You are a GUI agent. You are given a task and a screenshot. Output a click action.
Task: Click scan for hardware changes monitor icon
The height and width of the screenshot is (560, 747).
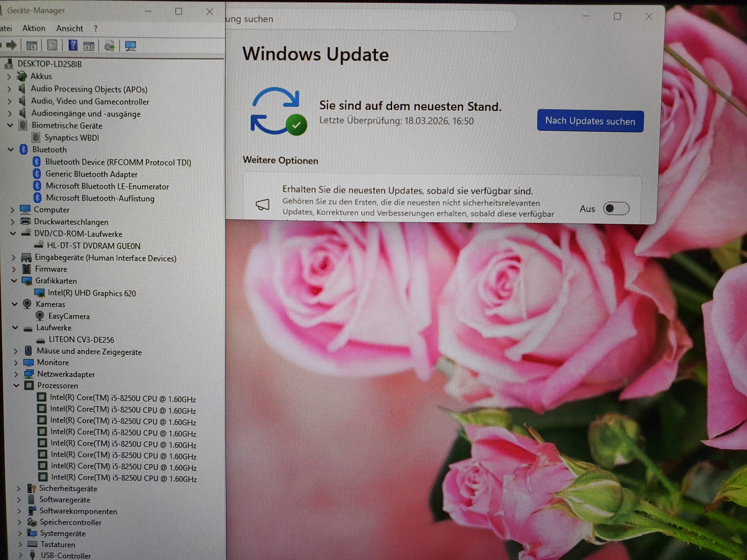click(130, 46)
